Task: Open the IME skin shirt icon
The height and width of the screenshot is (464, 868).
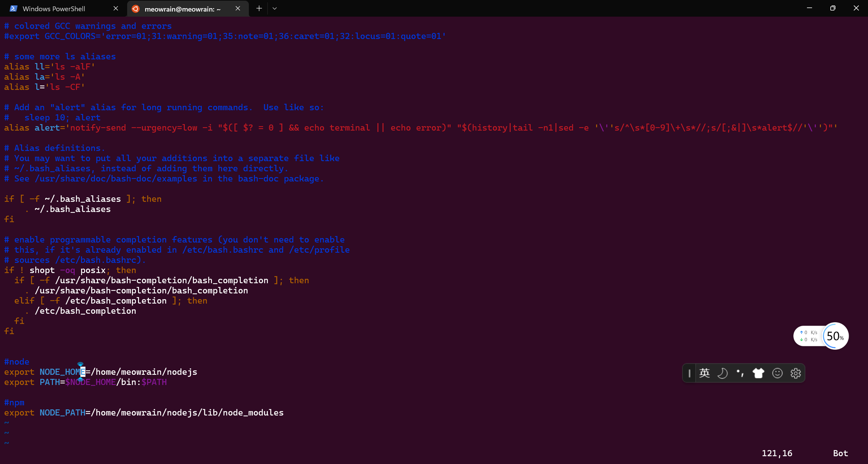Action: point(758,373)
